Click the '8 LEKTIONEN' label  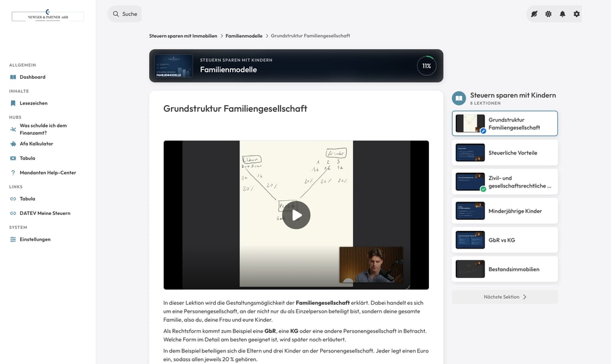click(x=485, y=103)
